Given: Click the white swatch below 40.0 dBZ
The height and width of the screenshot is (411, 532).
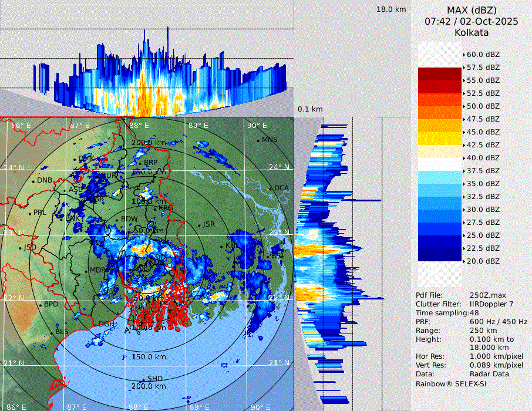Looking at the screenshot, I should pos(440,164).
